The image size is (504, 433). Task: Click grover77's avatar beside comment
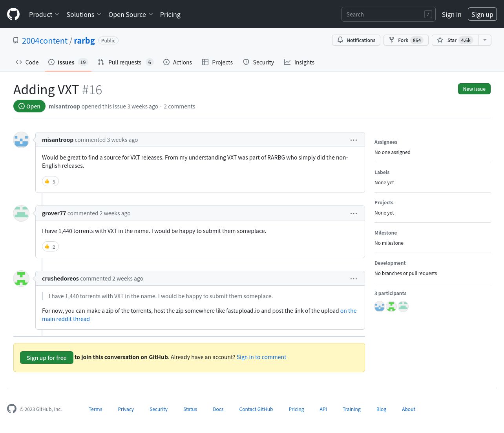[21, 213]
